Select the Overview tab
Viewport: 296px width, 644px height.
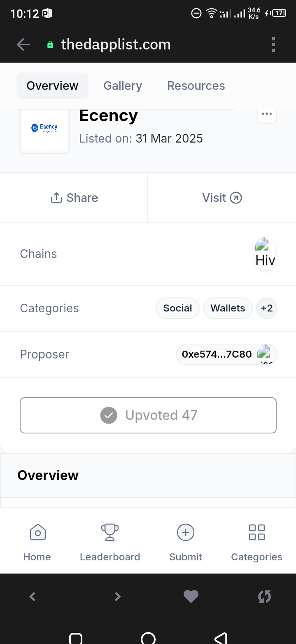click(52, 86)
